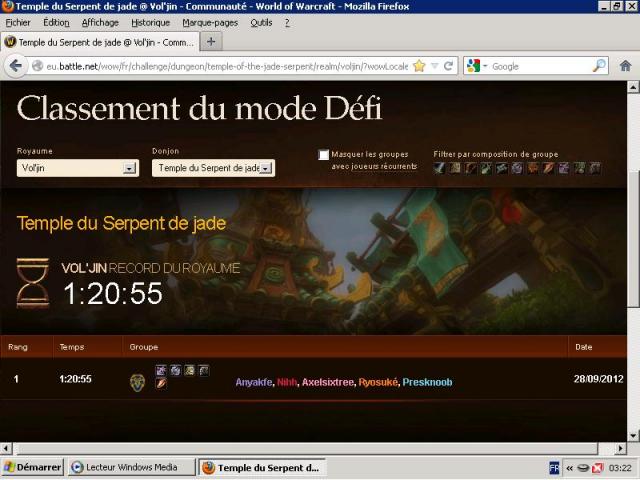Expand hidden tray icons with the chevron
Viewport: 640px width, 480px height.
tap(569, 468)
